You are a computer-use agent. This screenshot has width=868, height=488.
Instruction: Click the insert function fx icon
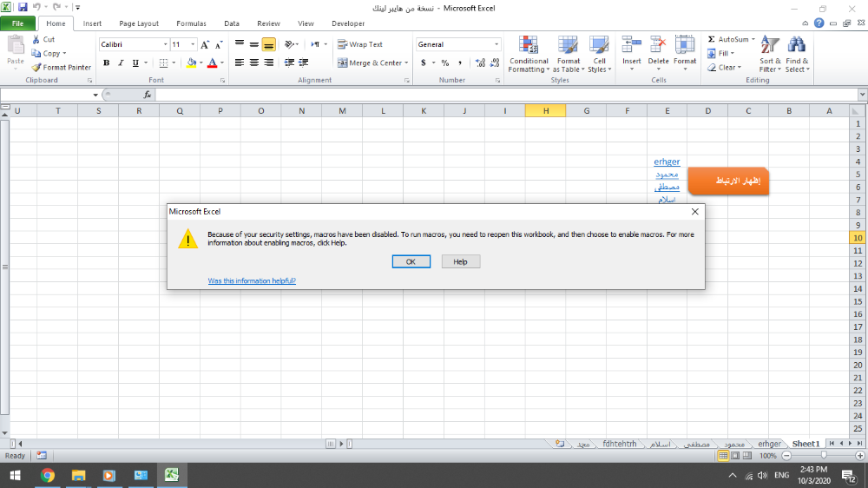point(148,96)
